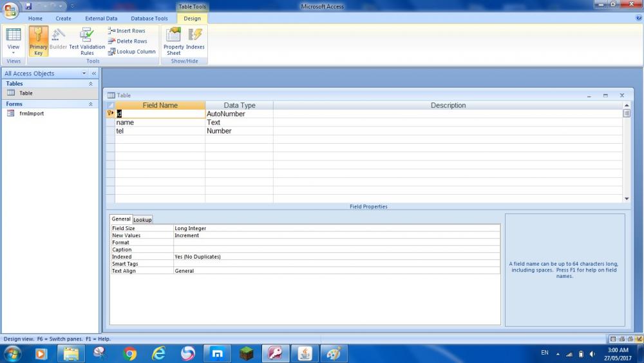Click the EN language indicator
This screenshot has width=644, height=363.
point(545,353)
